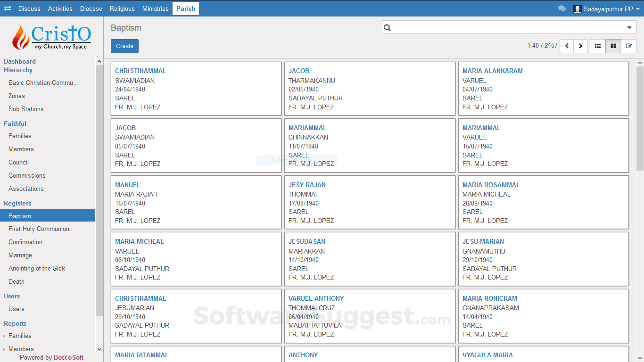644x362 pixels.
Task: Click the Create button
Action: coord(124,46)
